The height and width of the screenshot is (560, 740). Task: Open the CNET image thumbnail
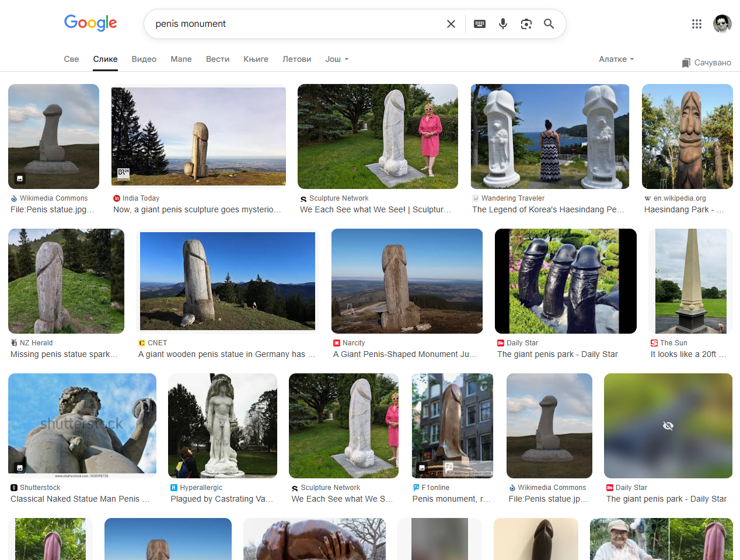tap(228, 281)
